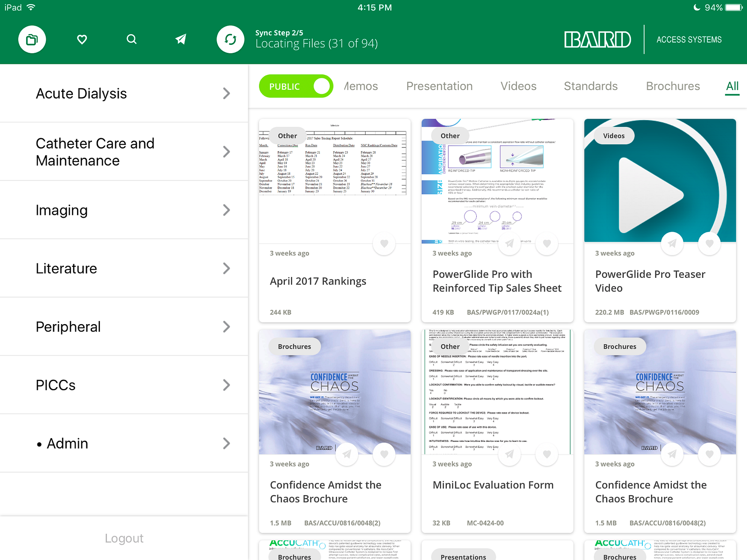Viewport: 747px width, 560px height.
Task: Click the Sync Step 2/5 label
Action: click(x=279, y=33)
